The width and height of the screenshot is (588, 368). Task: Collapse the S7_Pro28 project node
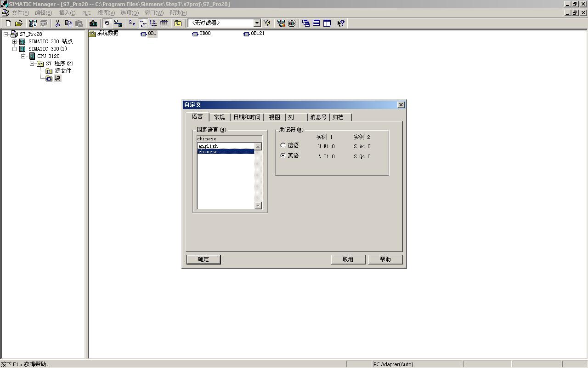point(6,34)
